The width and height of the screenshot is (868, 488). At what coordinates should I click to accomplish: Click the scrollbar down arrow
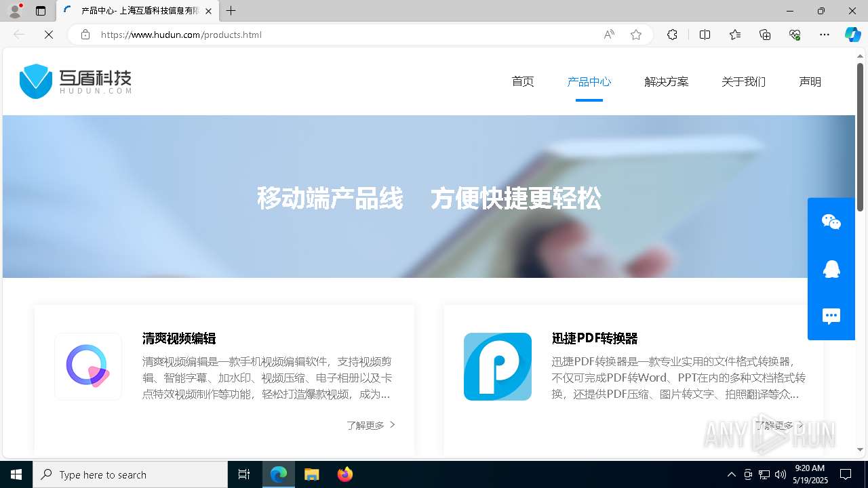click(860, 449)
